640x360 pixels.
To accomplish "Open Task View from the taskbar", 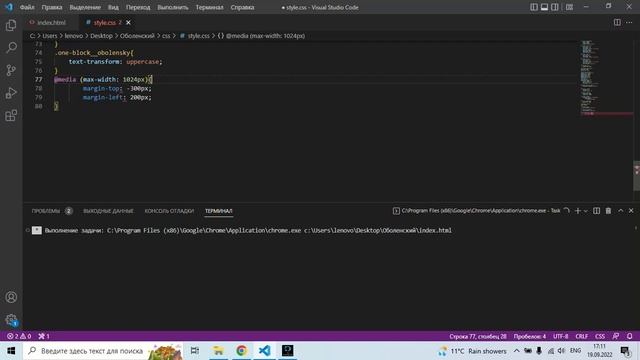I will click(x=195, y=351).
